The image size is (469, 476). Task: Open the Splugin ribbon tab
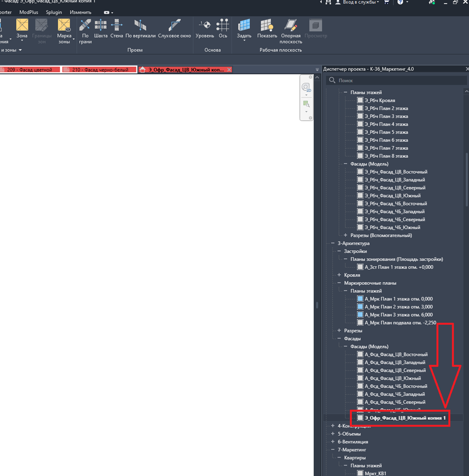pos(54,12)
